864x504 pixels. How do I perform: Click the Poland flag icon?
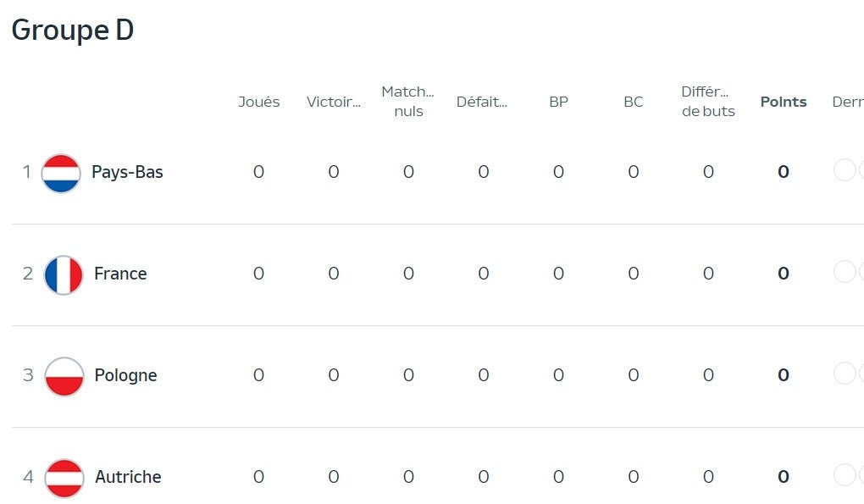tap(64, 376)
